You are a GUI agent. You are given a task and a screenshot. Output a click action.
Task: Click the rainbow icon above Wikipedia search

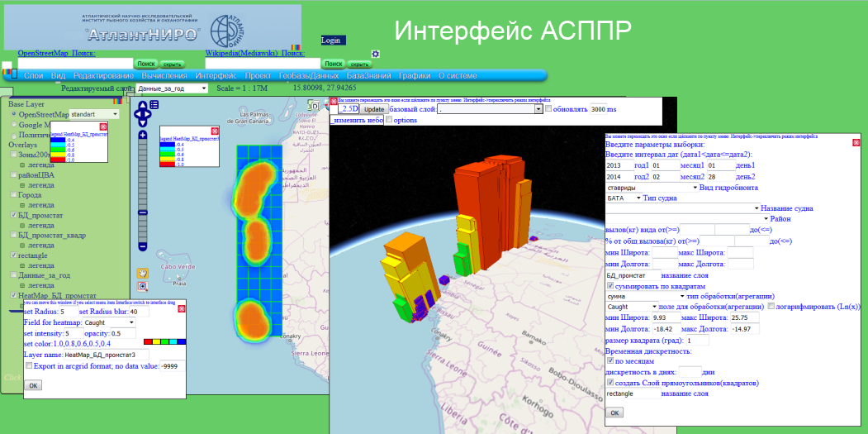296,48
